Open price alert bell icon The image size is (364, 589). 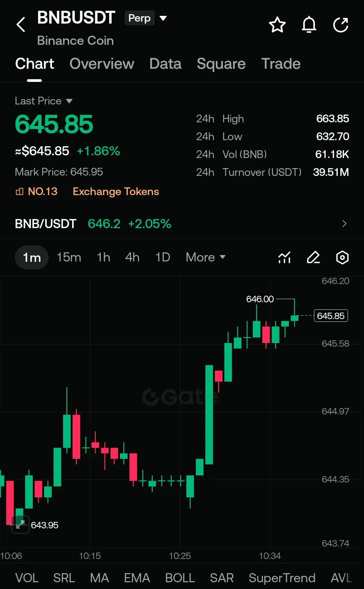309,25
